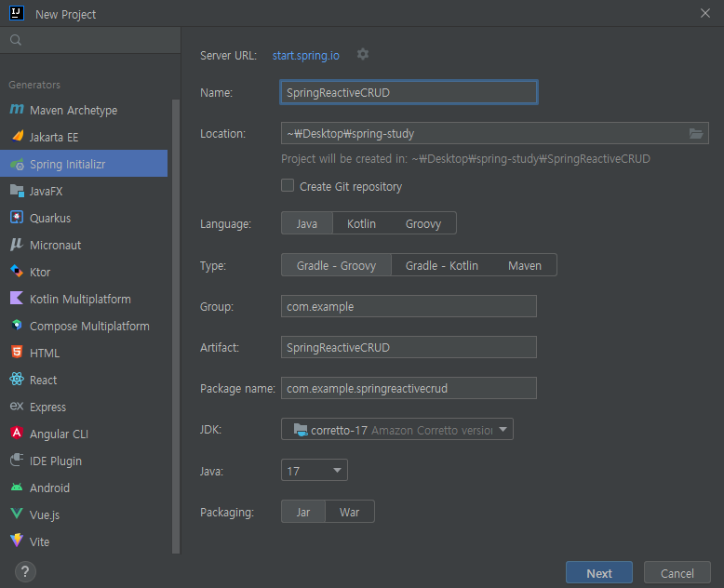Click the Compose Multiplatform icon
724x588 pixels.
tap(17, 325)
